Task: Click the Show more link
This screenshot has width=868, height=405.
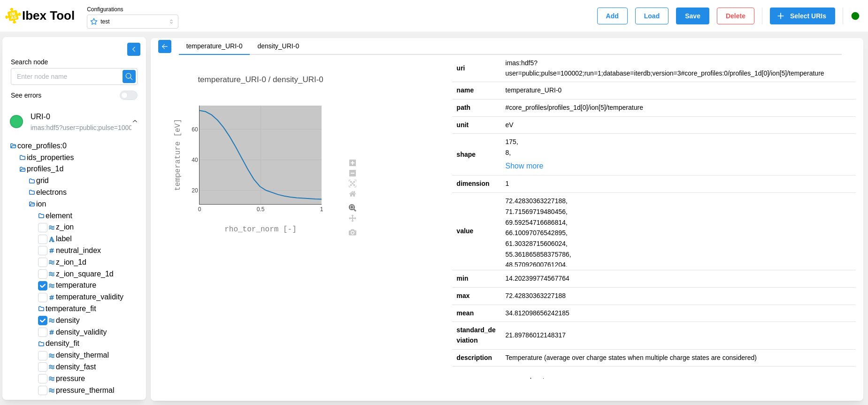Action: (x=524, y=166)
